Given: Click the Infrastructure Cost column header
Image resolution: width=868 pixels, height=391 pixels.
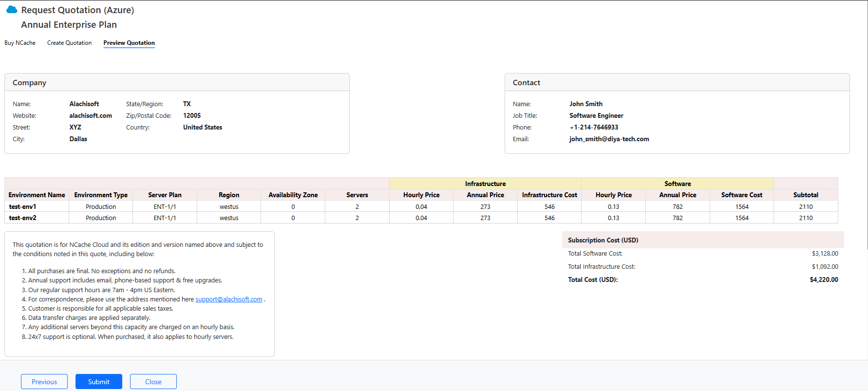Looking at the screenshot, I should click(549, 195).
